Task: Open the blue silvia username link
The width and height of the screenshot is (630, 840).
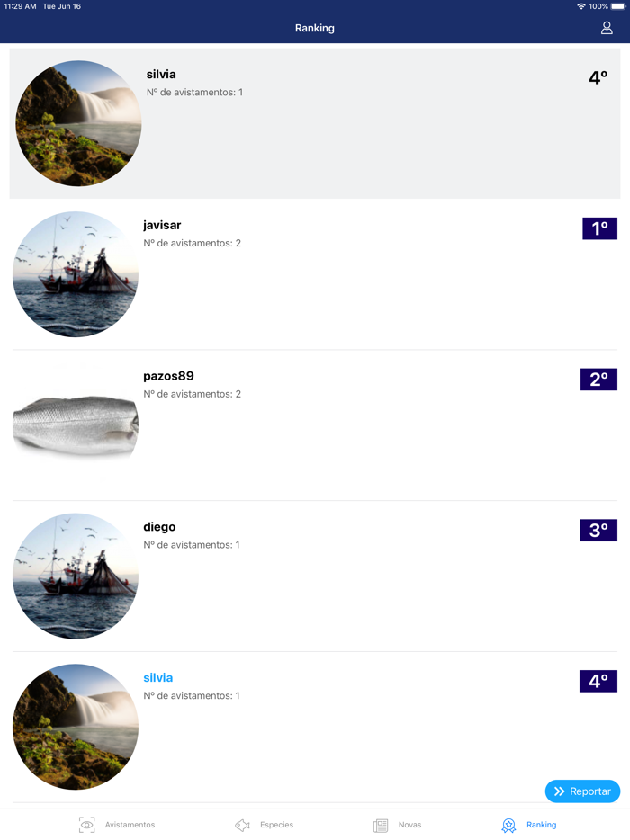Action: tap(157, 678)
